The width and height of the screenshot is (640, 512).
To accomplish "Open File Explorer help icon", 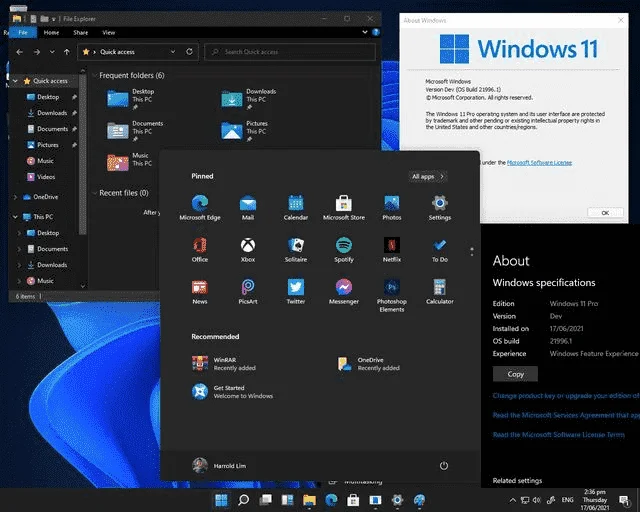I will (376, 32).
